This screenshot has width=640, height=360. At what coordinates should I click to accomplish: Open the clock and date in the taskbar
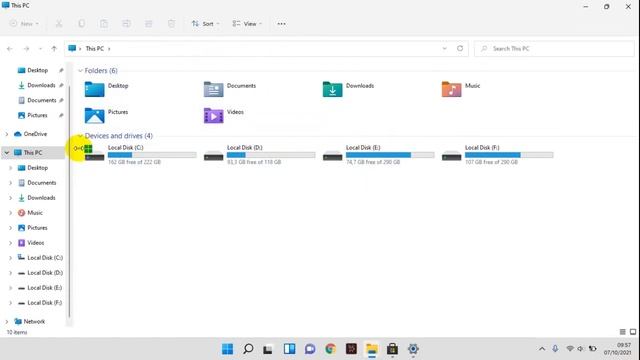(617, 349)
